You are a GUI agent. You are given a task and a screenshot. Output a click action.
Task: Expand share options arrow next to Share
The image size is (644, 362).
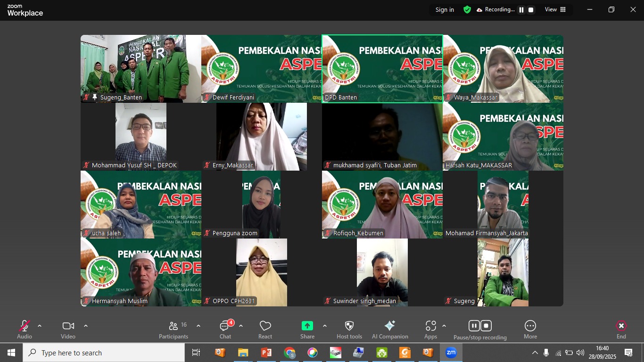(325, 326)
